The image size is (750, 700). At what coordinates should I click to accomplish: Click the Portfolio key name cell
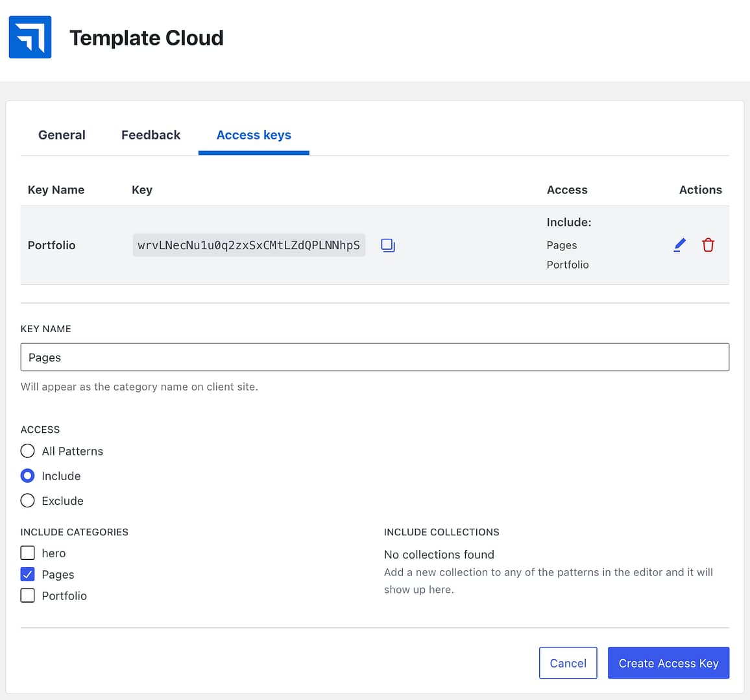52,245
